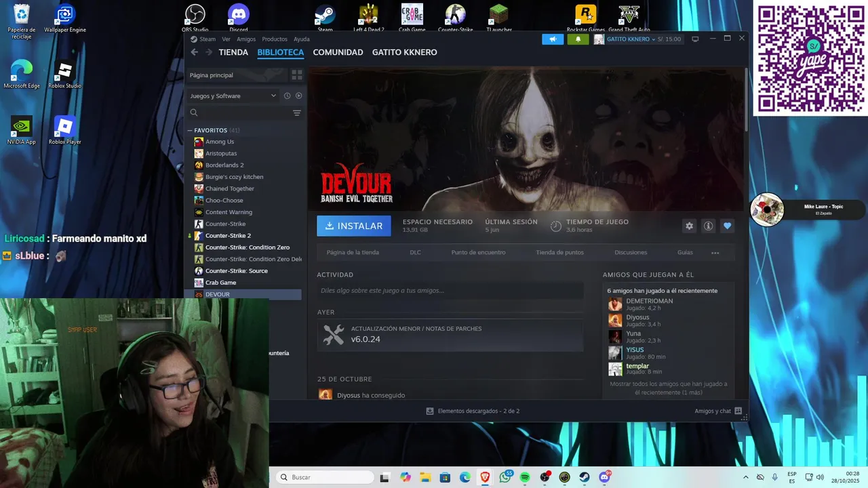Open the Steam notifications bell
The width and height of the screenshot is (868, 488).
point(578,39)
